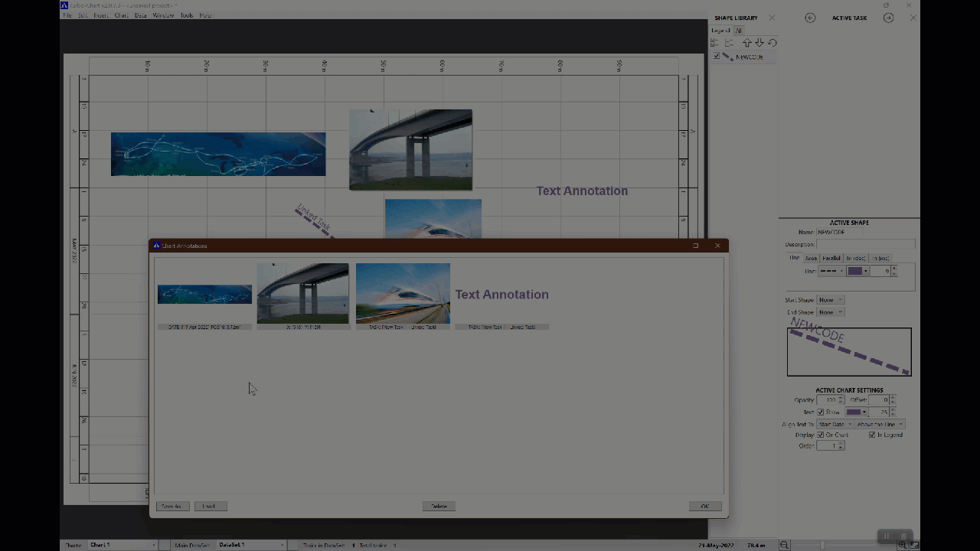Click the Delete button in Chart Annotations
The height and width of the screenshot is (551, 980).
click(439, 506)
